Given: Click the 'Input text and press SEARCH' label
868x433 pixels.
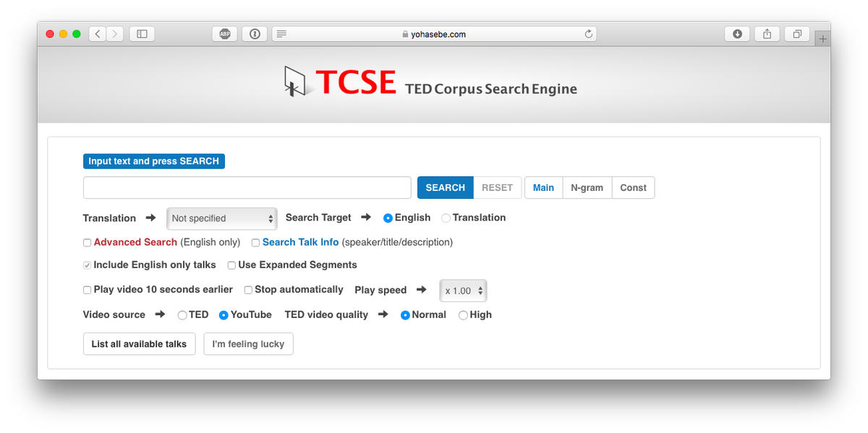Looking at the screenshot, I should tap(154, 161).
